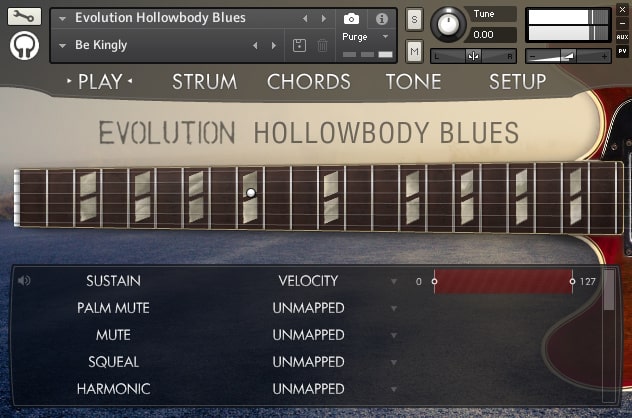
Task: Go to the next instrument arrow
Action: [x=324, y=19]
